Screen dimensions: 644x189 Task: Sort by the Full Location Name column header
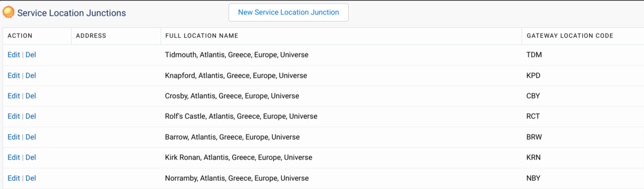(202, 36)
